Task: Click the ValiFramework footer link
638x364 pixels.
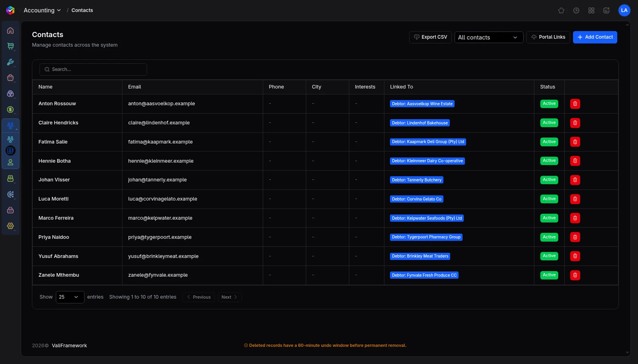Action: [69, 346]
